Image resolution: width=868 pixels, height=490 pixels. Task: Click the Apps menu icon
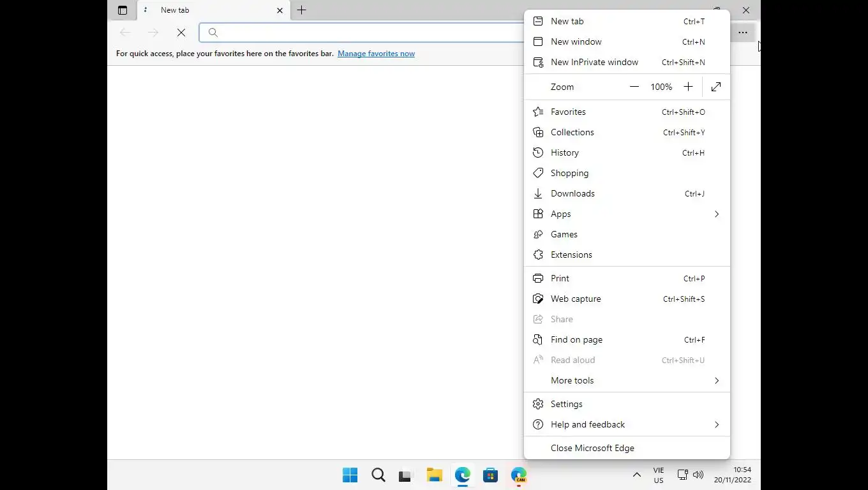click(x=538, y=214)
